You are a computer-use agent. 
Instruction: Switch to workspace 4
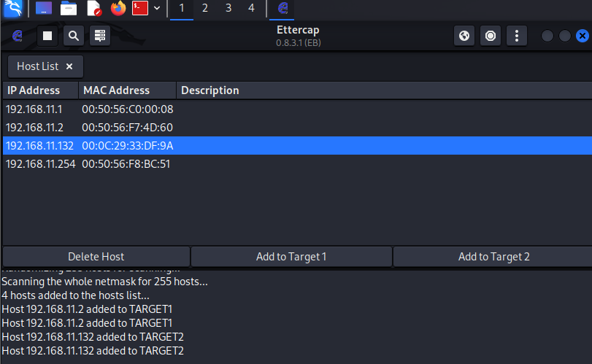[x=251, y=8]
